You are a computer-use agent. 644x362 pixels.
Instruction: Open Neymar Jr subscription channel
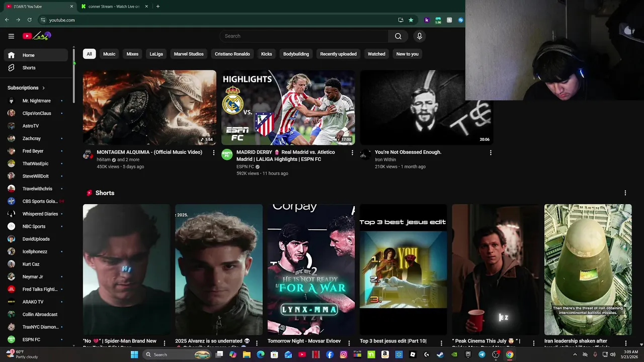(x=36, y=277)
